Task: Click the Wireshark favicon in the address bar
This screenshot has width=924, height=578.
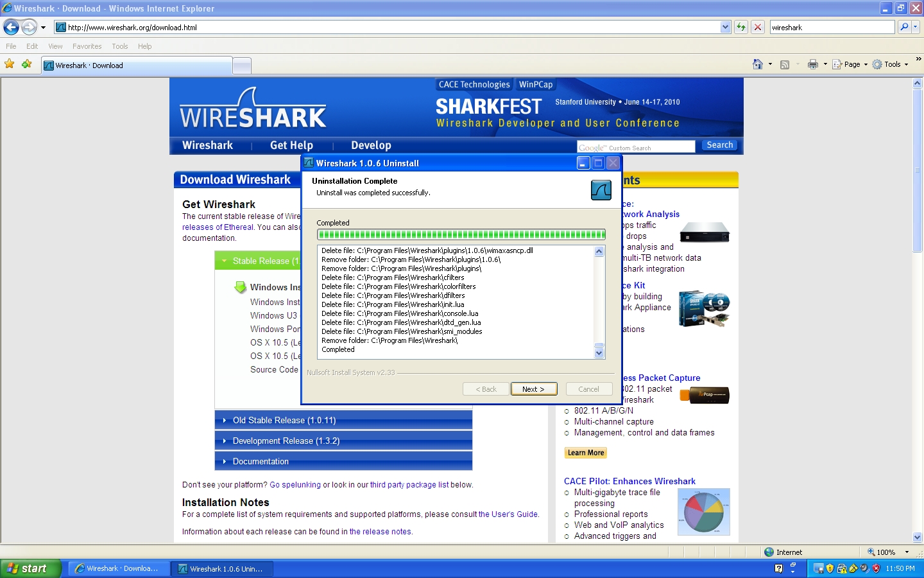Action: tap(61, 27)
